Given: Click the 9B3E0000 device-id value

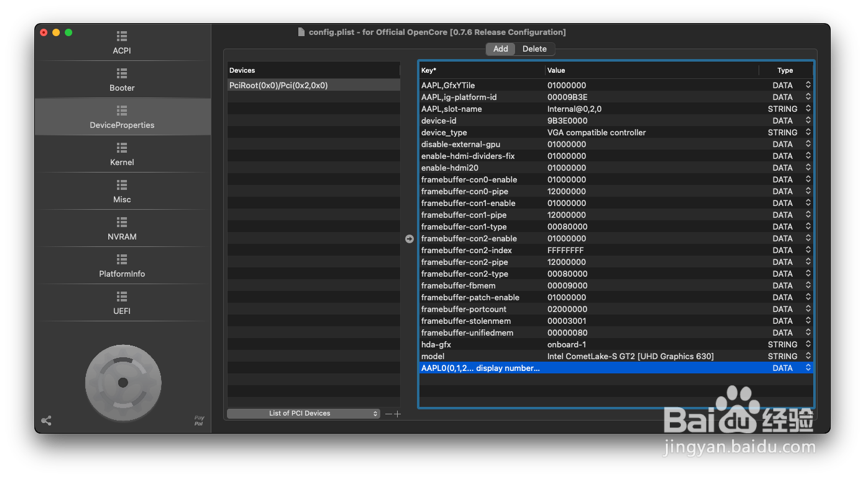Looking at the screenshot, I should [567, 121].
